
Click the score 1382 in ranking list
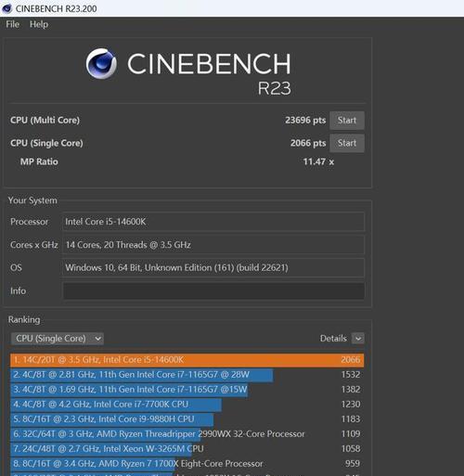tap(351, 390)
